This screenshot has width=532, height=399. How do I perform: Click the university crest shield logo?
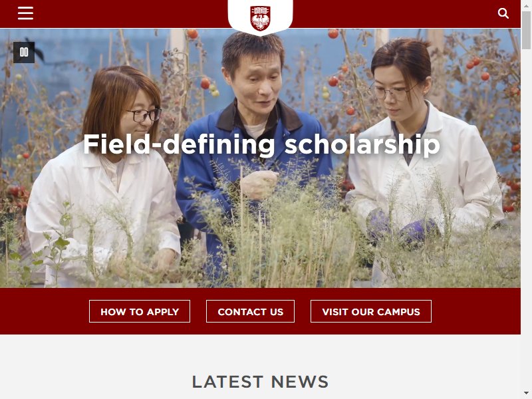pos(260,18)
